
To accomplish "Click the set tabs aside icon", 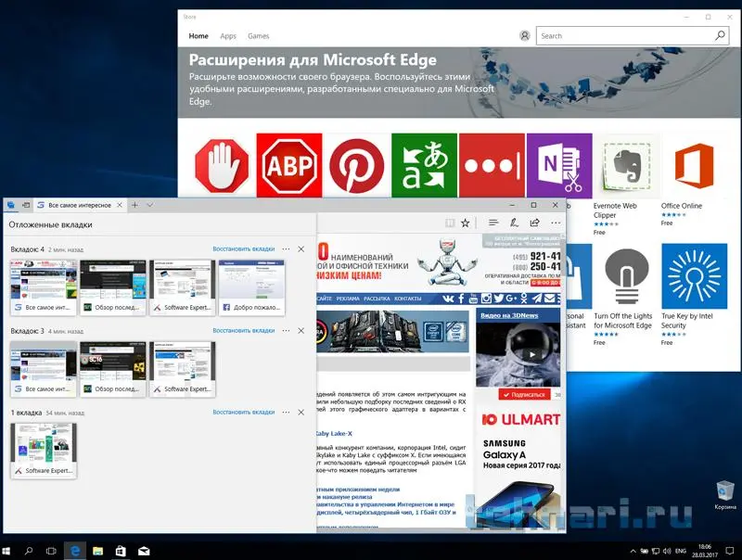I will click(x=26, y=204).
